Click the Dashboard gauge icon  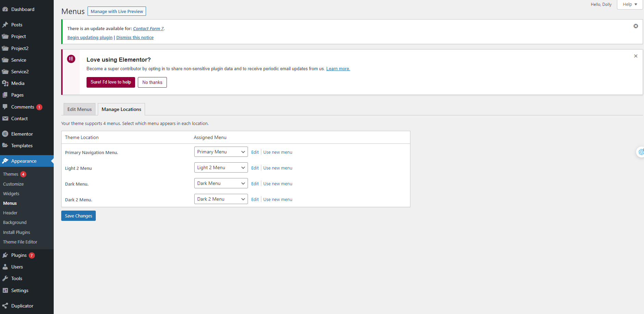[5, 9]
